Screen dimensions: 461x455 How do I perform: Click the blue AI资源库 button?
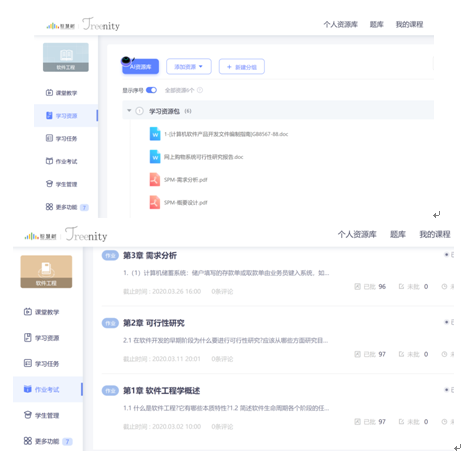(x=140, y=66)
